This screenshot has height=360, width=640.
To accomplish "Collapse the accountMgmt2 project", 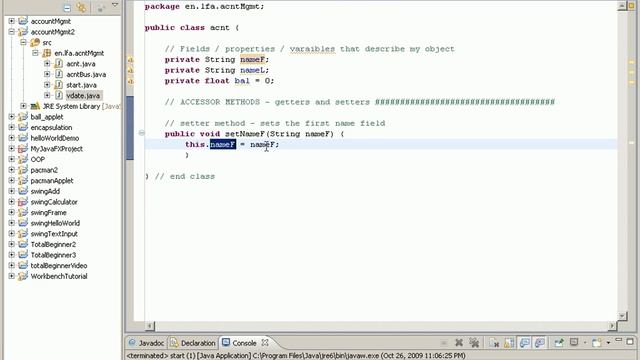I will coord(11,31).
